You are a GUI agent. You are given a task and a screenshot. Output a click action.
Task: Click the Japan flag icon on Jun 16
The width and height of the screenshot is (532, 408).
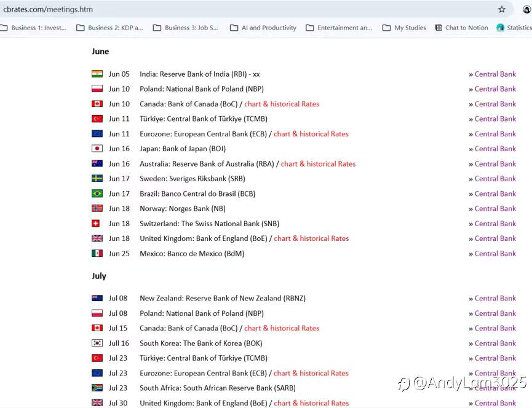pos(97,149)
